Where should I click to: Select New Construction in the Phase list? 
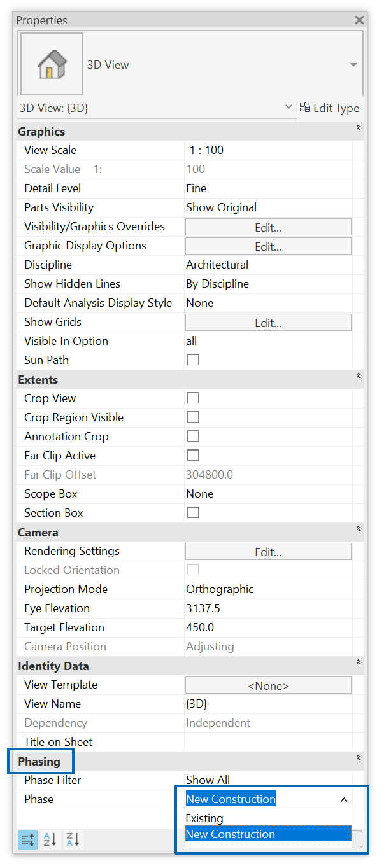[231, 834]
